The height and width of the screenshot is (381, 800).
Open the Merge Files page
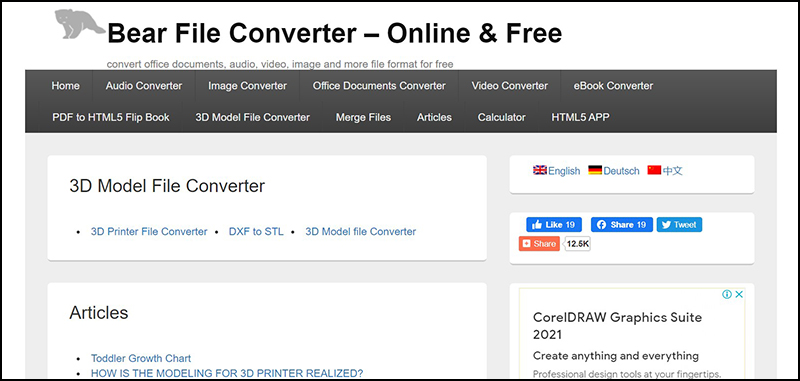pos(363,117)
